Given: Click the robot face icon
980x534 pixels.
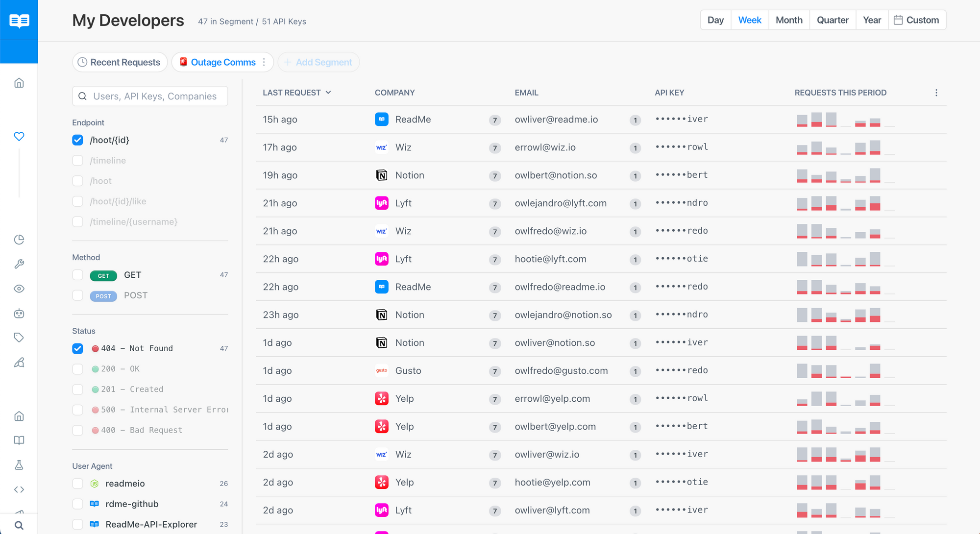Looking at the screenshot, I should pyautogui.click(x=19, y=314).
